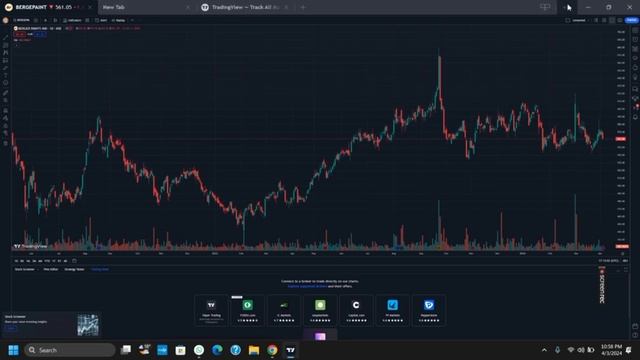Show hidden system tray icons chevron
Image resolution: width=640 pixels, height=360 pixels.
pos(544,350)
